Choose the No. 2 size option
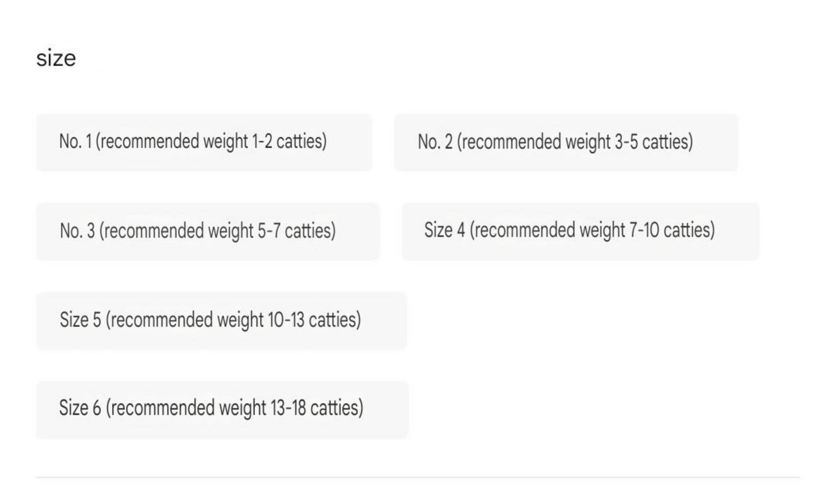Viewport: 836px width, 504px height. point(566,142)
